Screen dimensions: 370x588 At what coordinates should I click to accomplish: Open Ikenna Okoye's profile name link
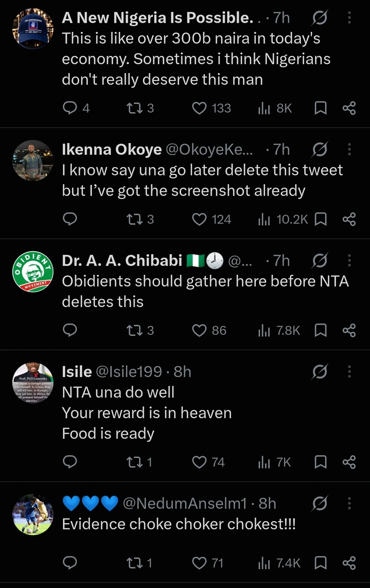[x=112, y=149]
